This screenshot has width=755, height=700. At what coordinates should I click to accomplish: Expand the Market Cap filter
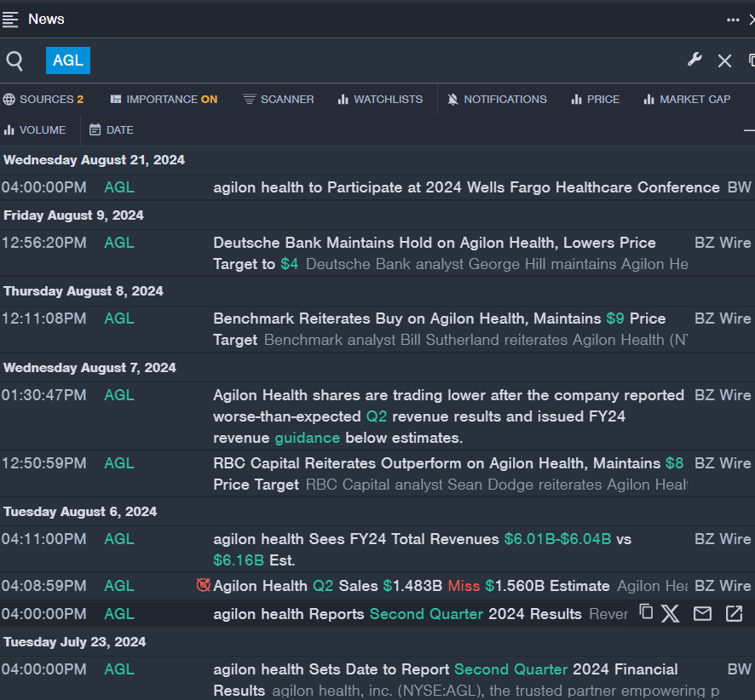[686, 100]
